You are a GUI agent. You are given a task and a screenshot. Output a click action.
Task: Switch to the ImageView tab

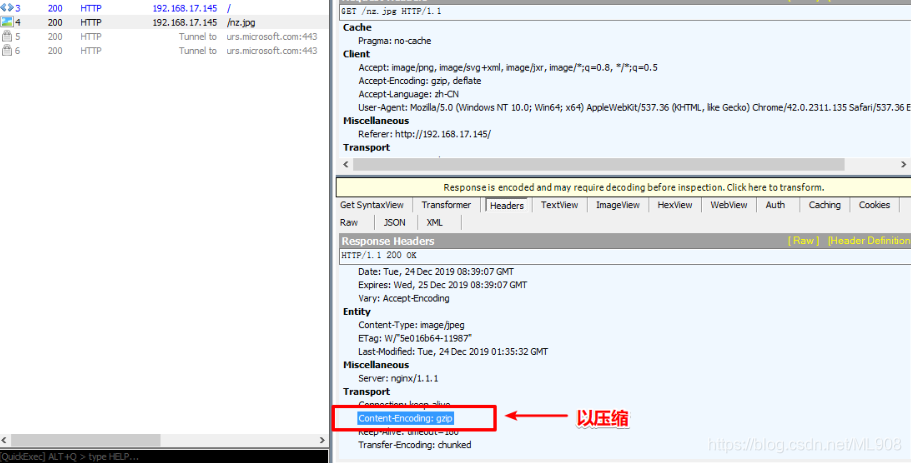[618, 205]
